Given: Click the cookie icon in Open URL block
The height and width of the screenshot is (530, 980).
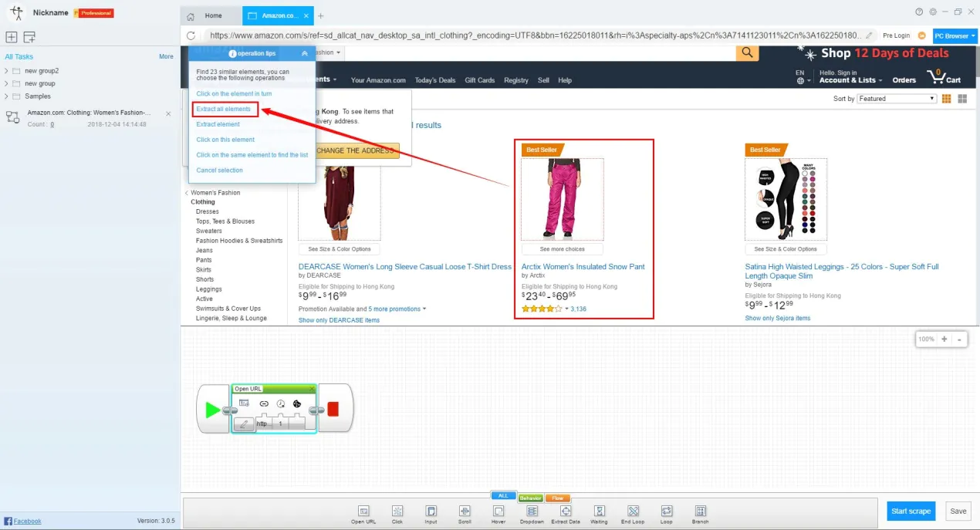Looking at the screenshot, I should pyautogui.click(x=296, y=403).
